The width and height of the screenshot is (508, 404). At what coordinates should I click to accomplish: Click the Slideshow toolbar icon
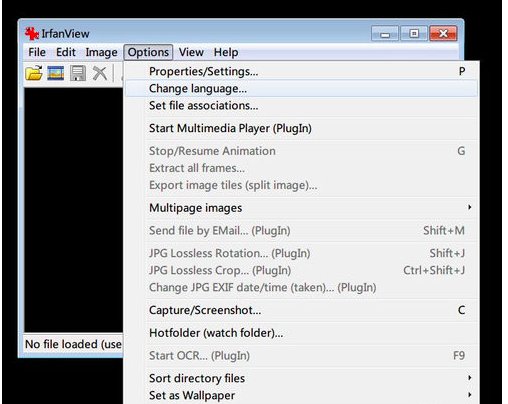56,73
